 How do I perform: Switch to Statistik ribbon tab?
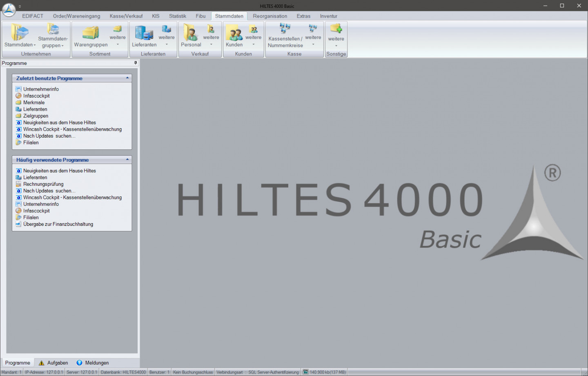tap(178, 16)
